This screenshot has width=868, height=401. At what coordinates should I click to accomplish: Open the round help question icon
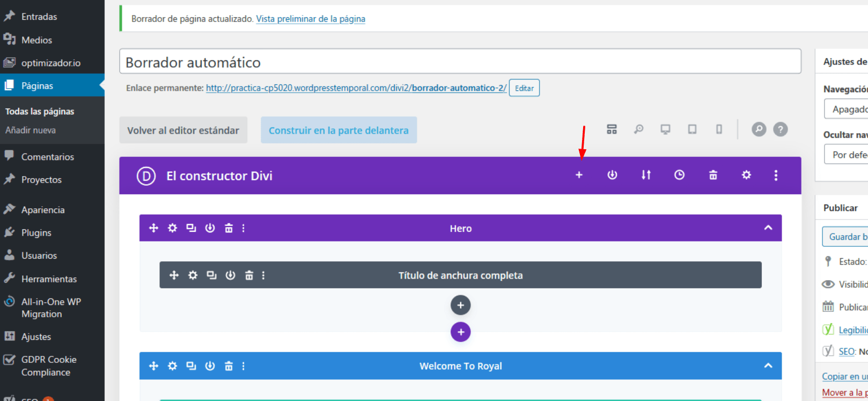(781, 129)
